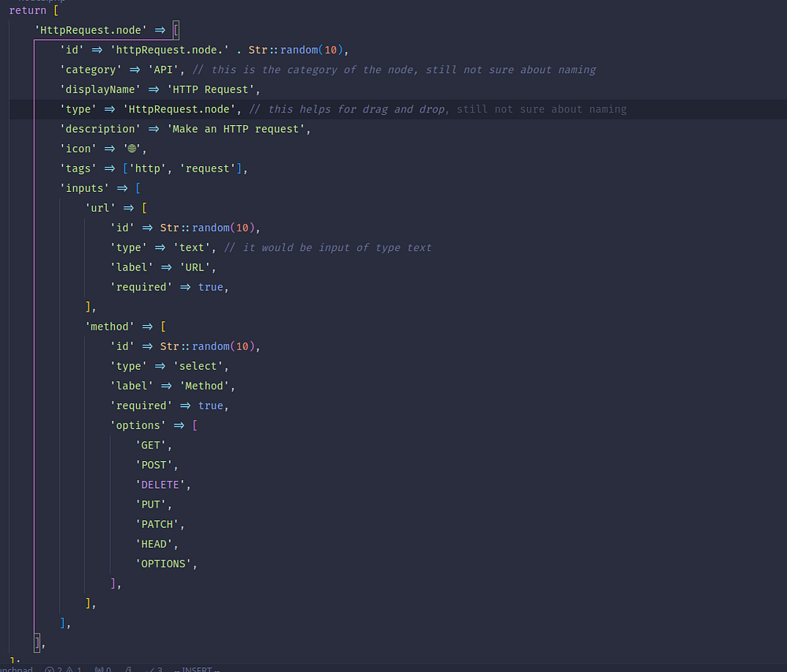Viewport: 787px width, 672px height.
Task: Click the comment 'it would be input of type text'
Action: [x=327, y=247]
